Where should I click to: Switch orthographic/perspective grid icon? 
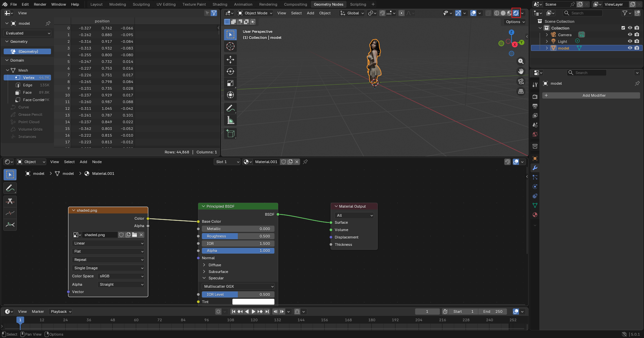tap(521, 91)
